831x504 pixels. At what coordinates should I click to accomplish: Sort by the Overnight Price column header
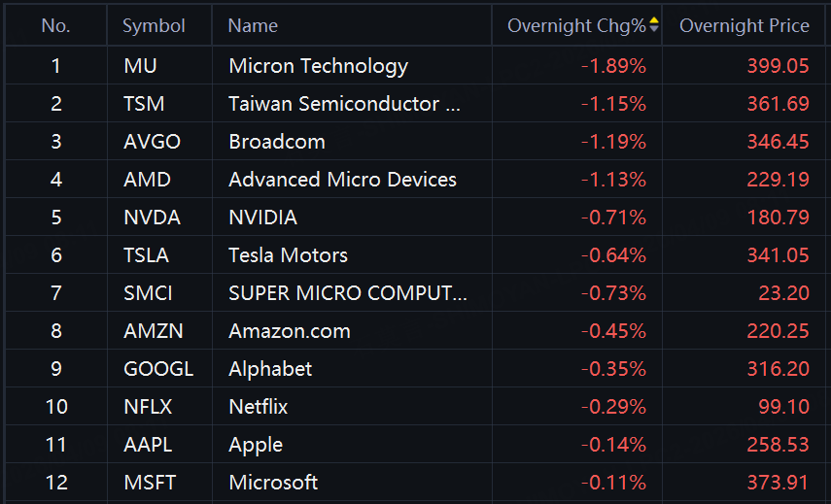tap(744, 26)
